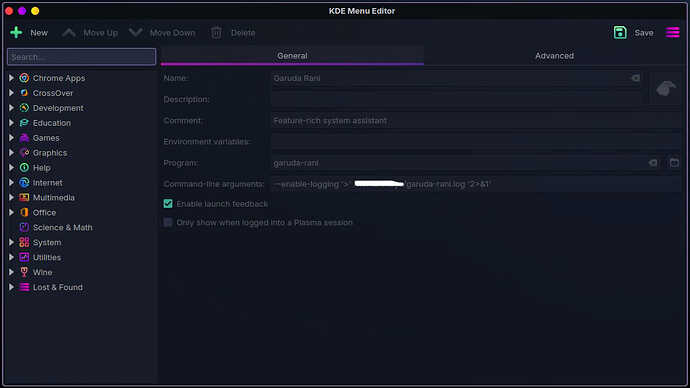Click the Move Up arrow icon

pos(69,33)
